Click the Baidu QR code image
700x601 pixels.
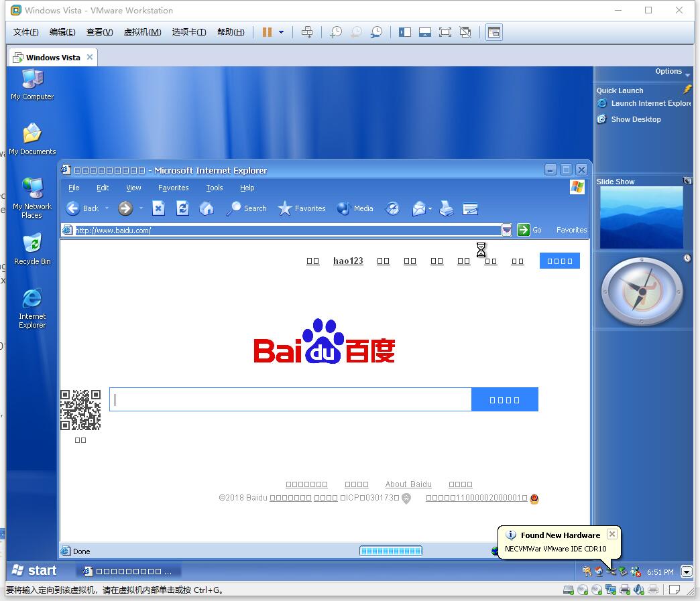(x=80, y=410)
